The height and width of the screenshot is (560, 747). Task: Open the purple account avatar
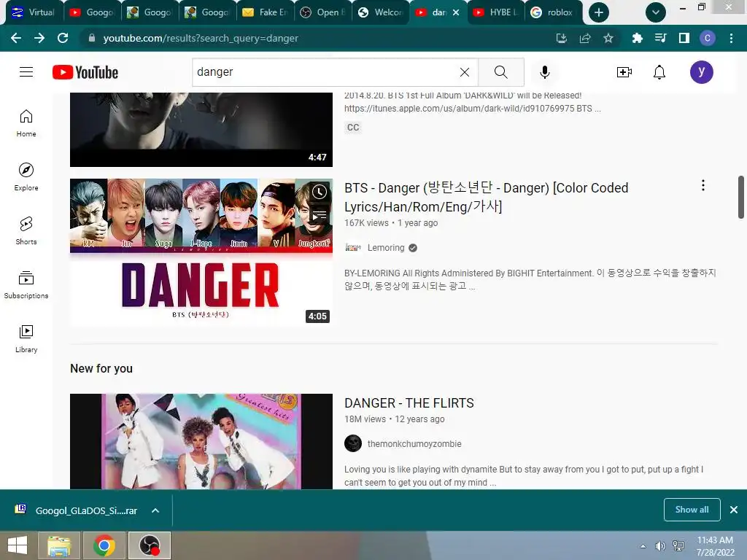click(x=701, y=72)
